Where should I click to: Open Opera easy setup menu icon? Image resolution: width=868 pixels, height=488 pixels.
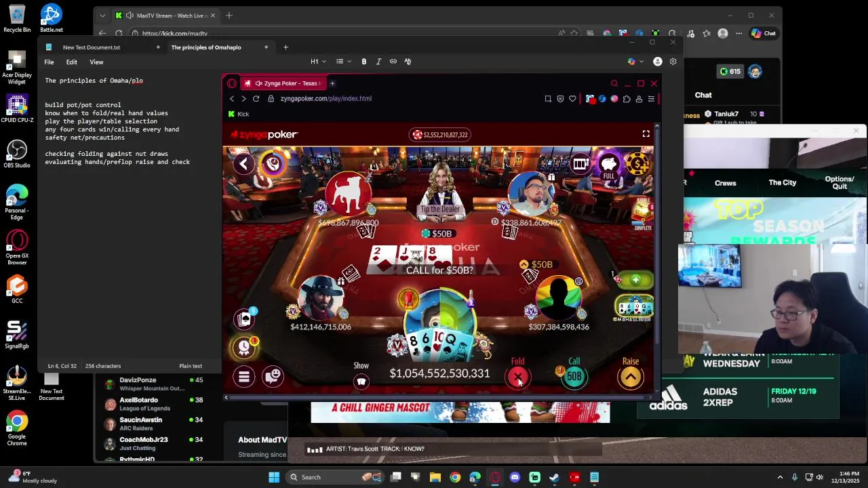(651, 98)
